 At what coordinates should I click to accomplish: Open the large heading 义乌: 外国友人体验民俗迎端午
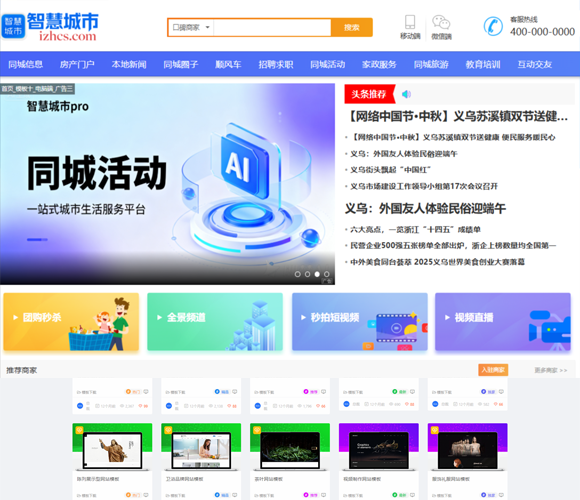pos(425,209)
